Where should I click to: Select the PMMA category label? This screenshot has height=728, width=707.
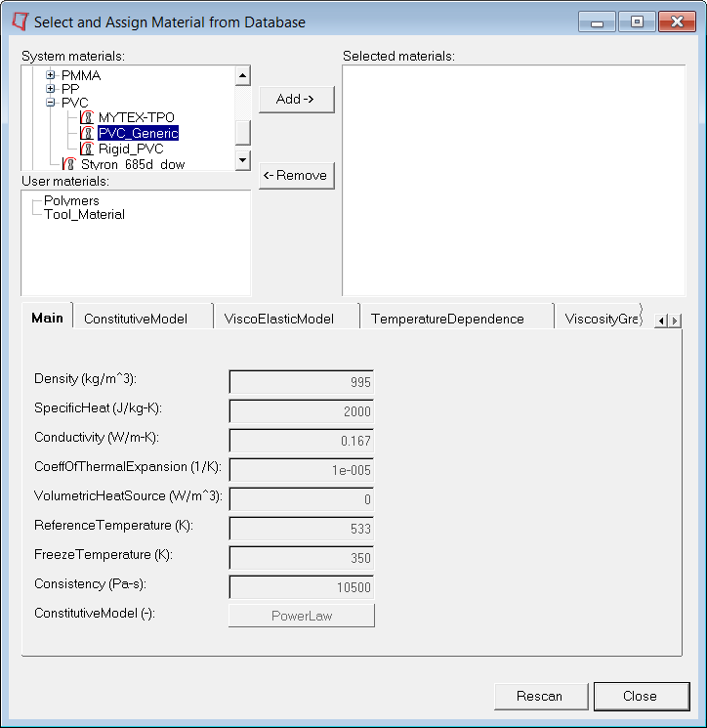[x=81, y=75]
